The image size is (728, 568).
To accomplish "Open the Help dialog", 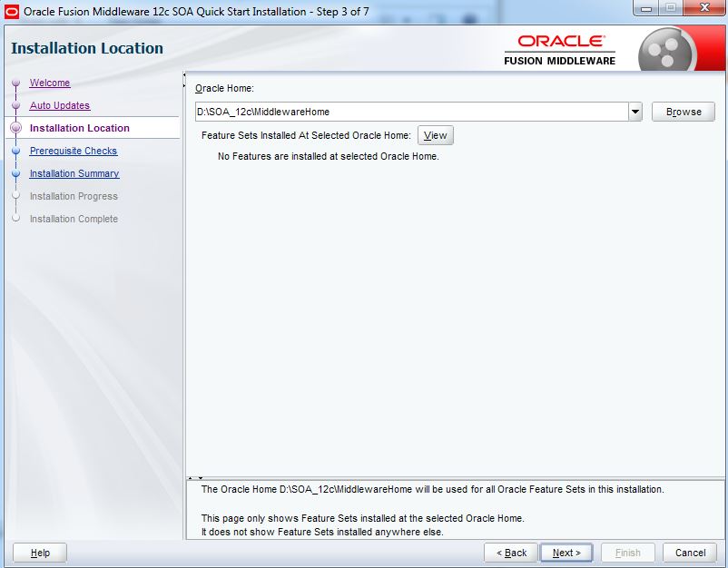I will [x=39, y=552].
